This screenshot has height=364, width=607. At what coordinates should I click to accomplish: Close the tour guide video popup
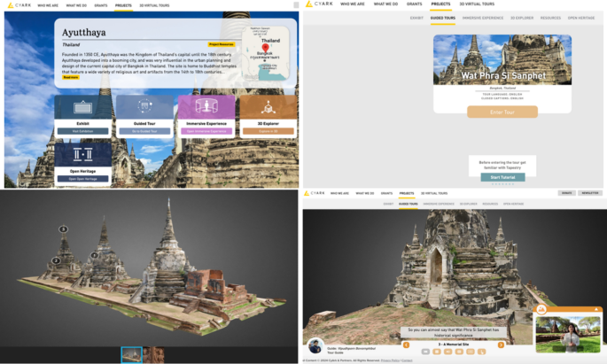(x=597, y=309)
